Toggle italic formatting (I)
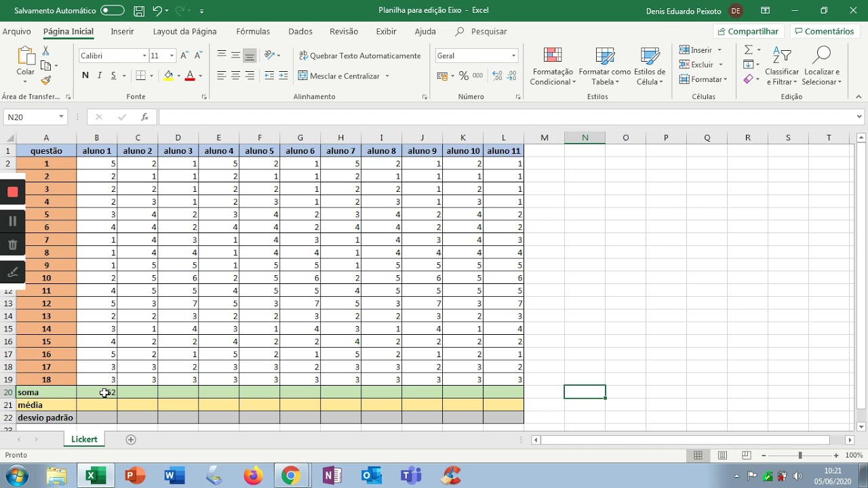868x488 pixels. coord(100,76)
